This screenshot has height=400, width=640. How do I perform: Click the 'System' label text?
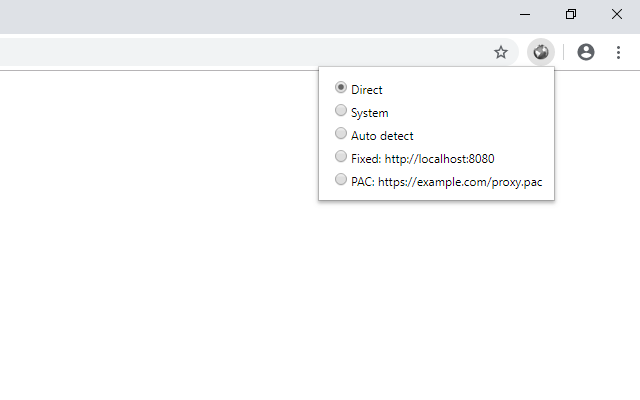click(369, 113)
